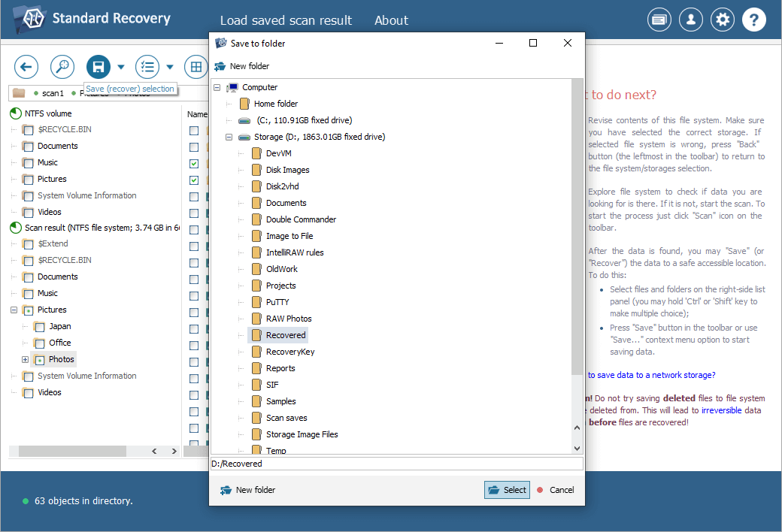Open the About menu
Image resolution: width=782 pixels, height=532 pixels.
coord(391,20)
